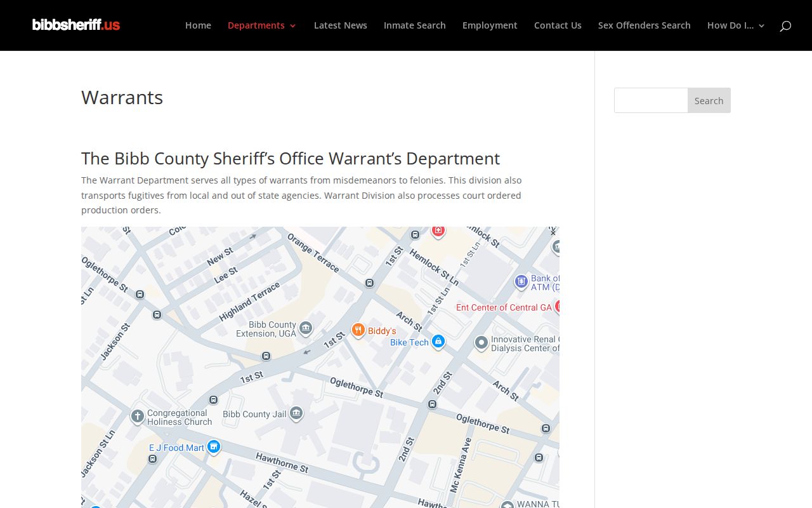Select the bus stop below E J Food Mart
This screenshot has height=508, width=812.
click(x=152, y=458)
